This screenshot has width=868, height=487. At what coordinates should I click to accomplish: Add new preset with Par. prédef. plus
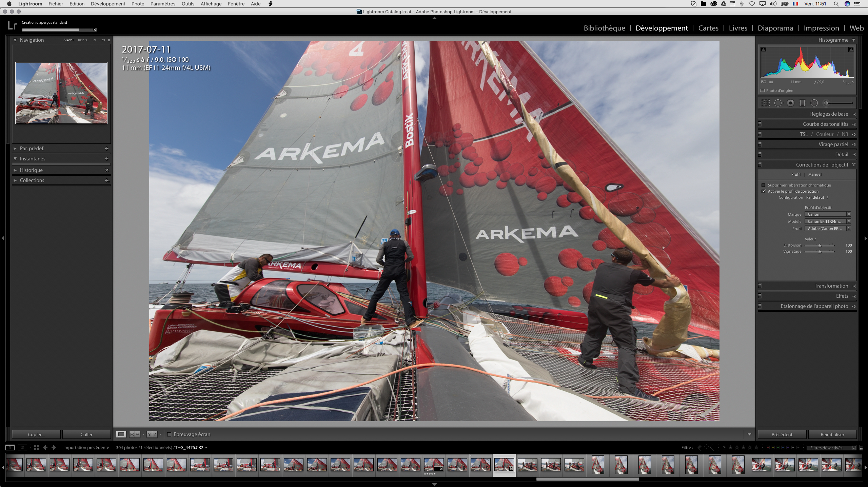107,149
